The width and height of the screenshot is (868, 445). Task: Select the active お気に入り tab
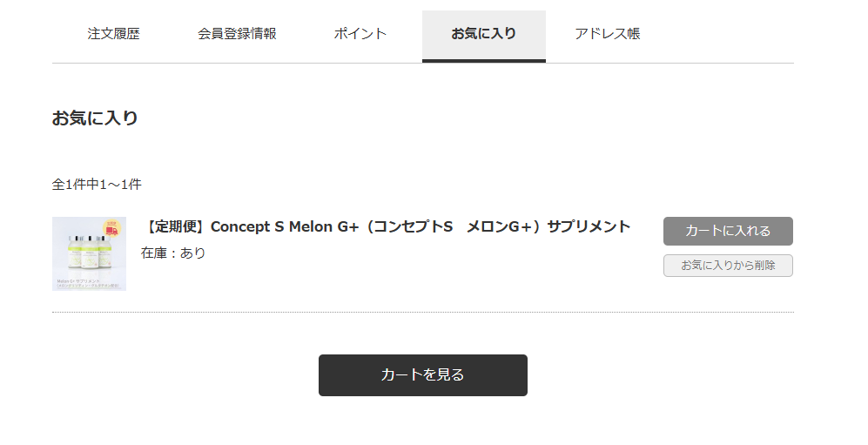pyautogui.click(x=483, y=34)
